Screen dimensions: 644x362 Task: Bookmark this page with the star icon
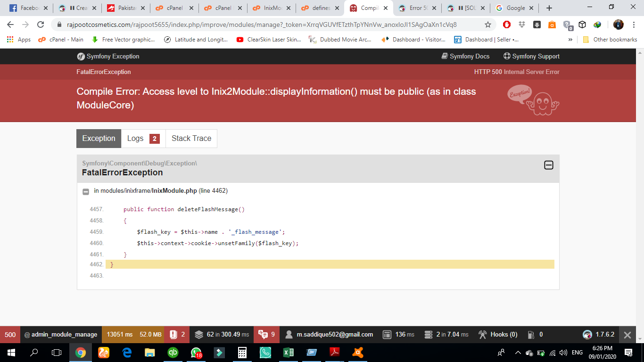[488, 25]
